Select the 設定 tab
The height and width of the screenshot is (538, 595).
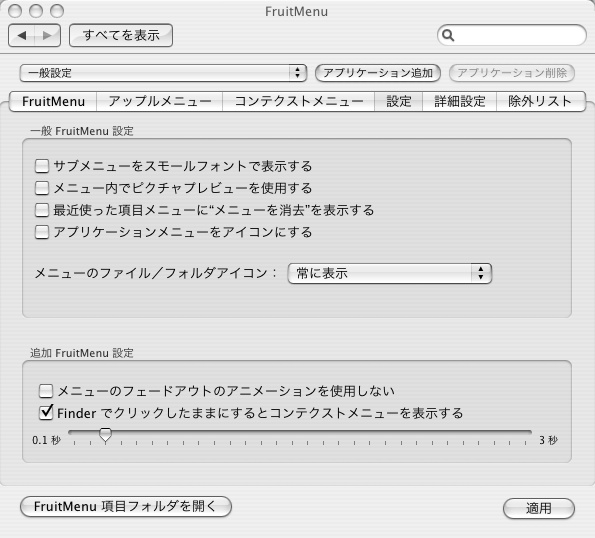pyautogui.click(x=398, y=101)
